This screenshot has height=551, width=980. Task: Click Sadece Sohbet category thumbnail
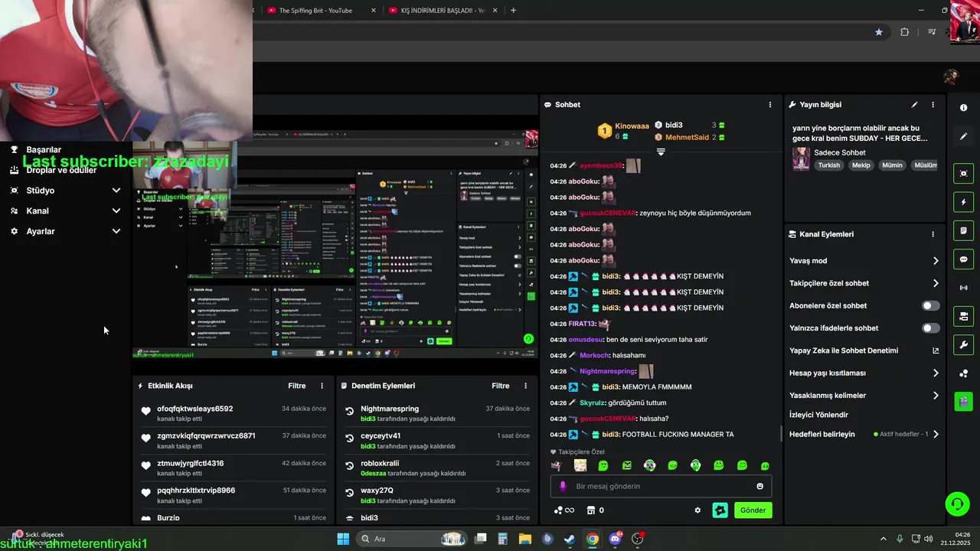pos(801,159)
